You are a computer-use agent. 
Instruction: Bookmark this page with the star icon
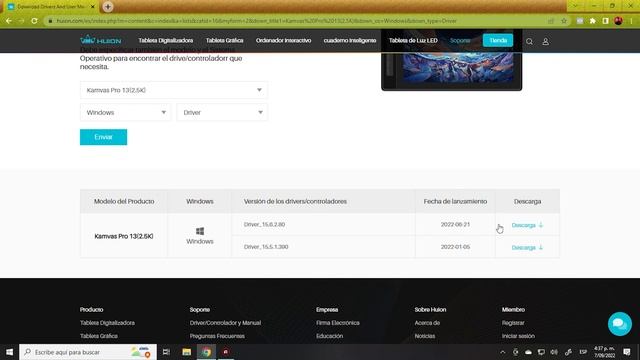tap(564, 21)
